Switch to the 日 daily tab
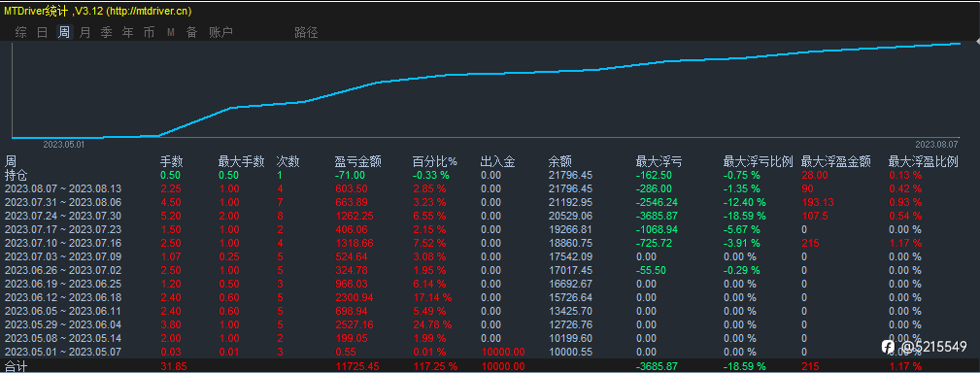Viewport: 980px width, 373px height. tap(43, 32)
